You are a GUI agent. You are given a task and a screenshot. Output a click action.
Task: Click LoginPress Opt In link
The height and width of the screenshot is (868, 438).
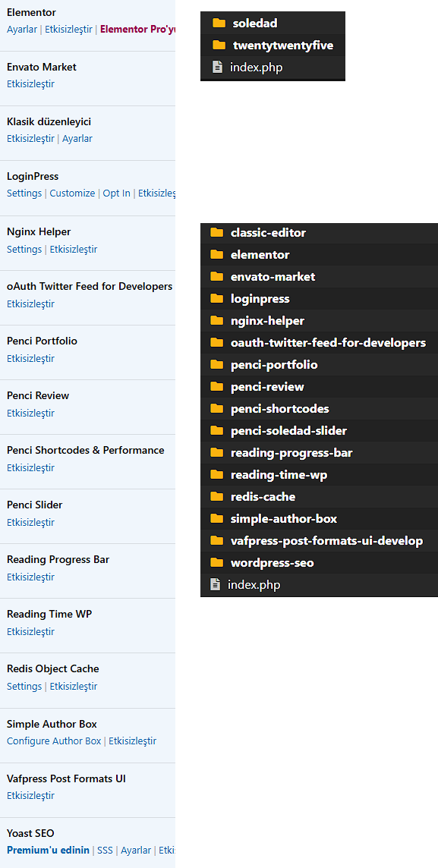click(x=116, y=193)
